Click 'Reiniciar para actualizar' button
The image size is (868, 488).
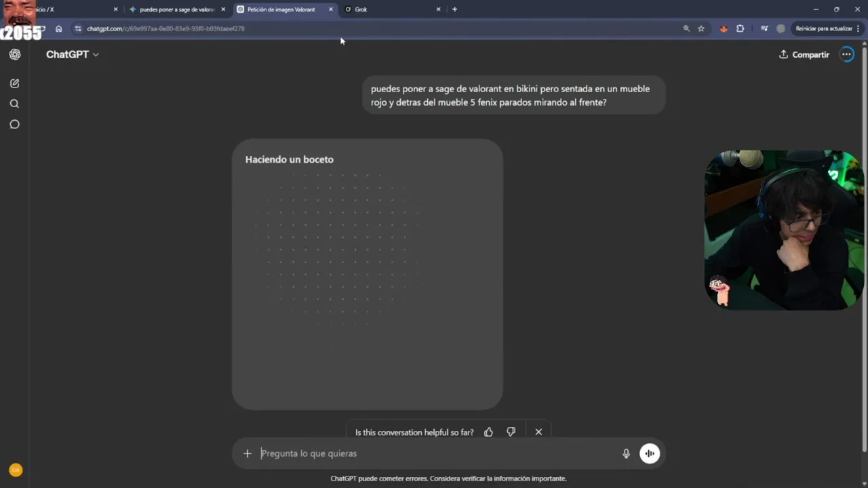click(823, 28)
